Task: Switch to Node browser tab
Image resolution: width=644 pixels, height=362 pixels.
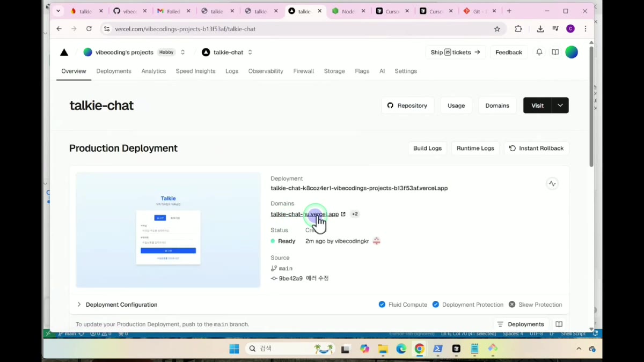Action: pyautogui.click(x=349, y=11)
